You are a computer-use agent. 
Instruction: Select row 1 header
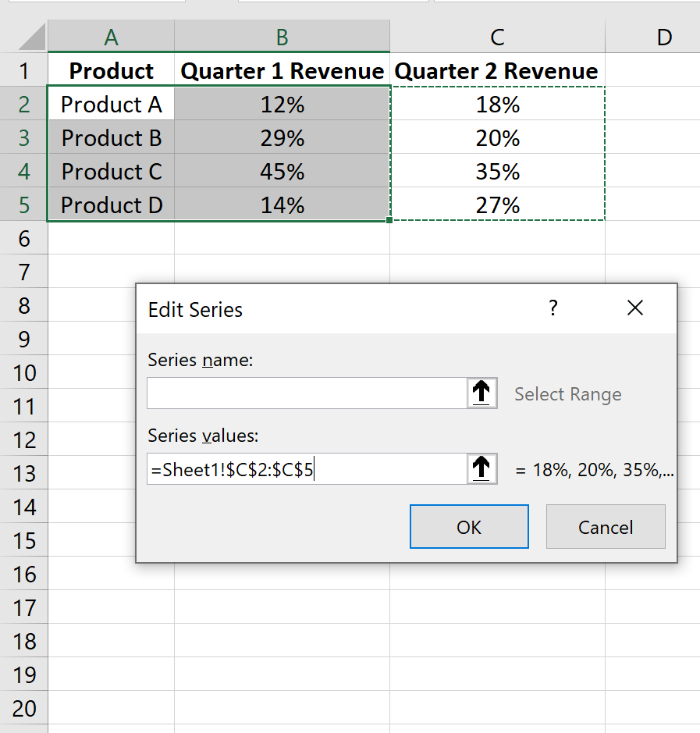pyautogui.click(x=24, y=70)
